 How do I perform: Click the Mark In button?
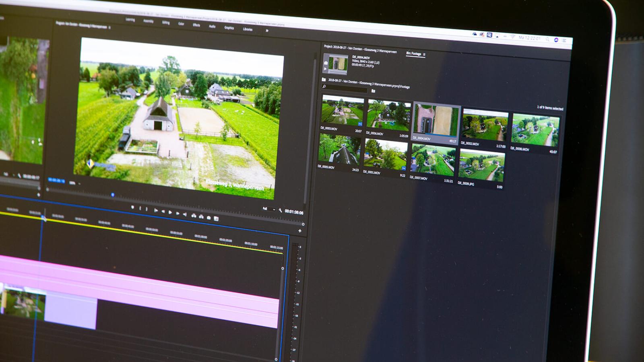point(140,208)
